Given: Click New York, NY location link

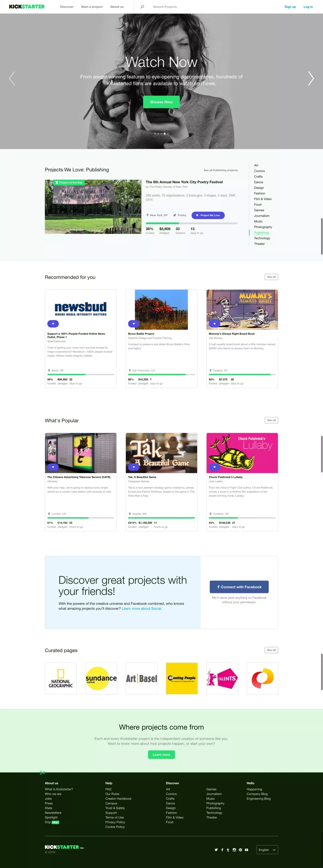Looking at the screenshot, I should tap(157, 215).
